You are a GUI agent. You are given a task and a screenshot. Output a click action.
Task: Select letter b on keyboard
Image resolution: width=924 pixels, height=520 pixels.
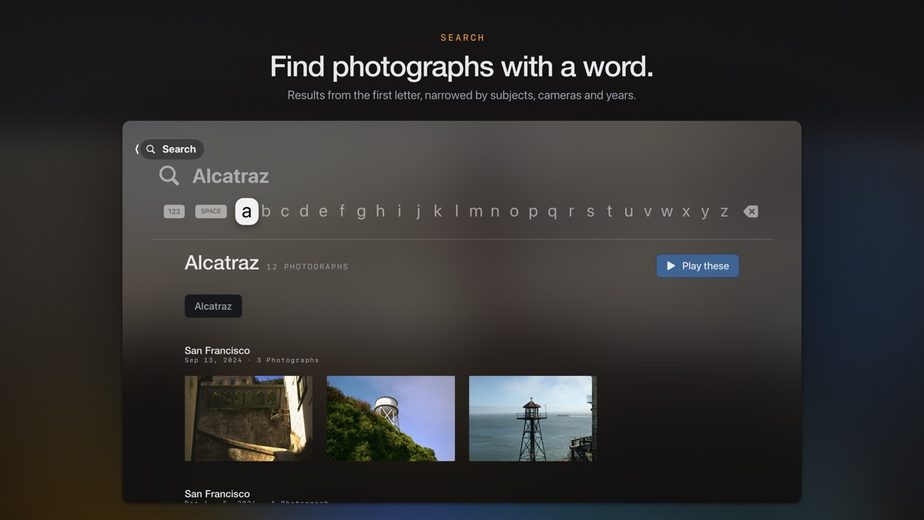[x=266, y=211]
